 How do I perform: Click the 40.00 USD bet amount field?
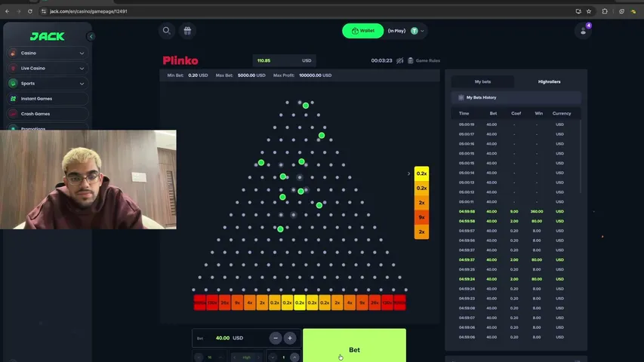pyautogui.click(x=230, y=338)
